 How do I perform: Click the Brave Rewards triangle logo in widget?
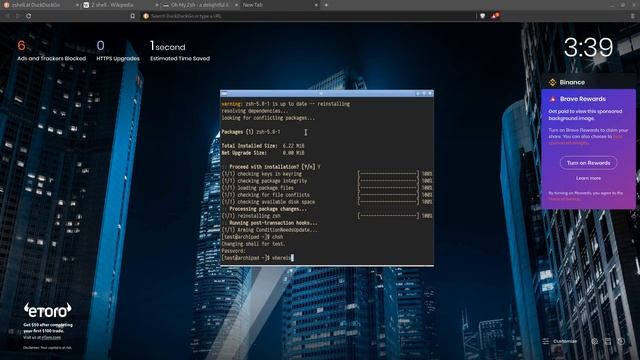[x=553, y=99]
